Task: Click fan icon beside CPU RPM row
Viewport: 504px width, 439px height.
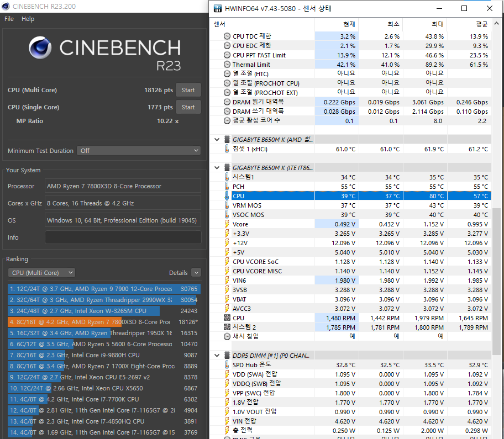Action: point(227,318)
